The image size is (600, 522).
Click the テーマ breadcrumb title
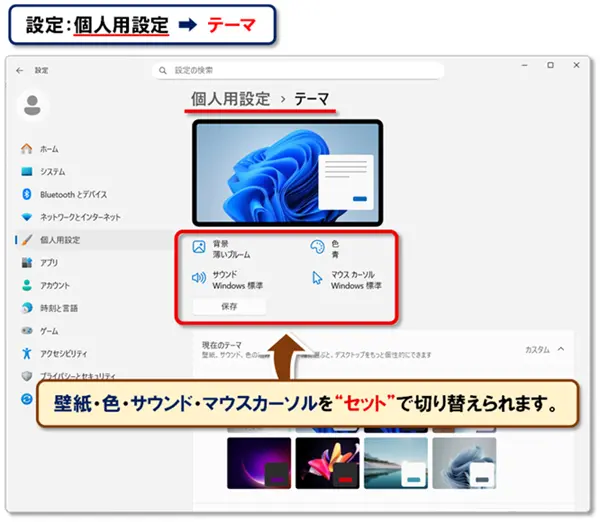(311, 99)
